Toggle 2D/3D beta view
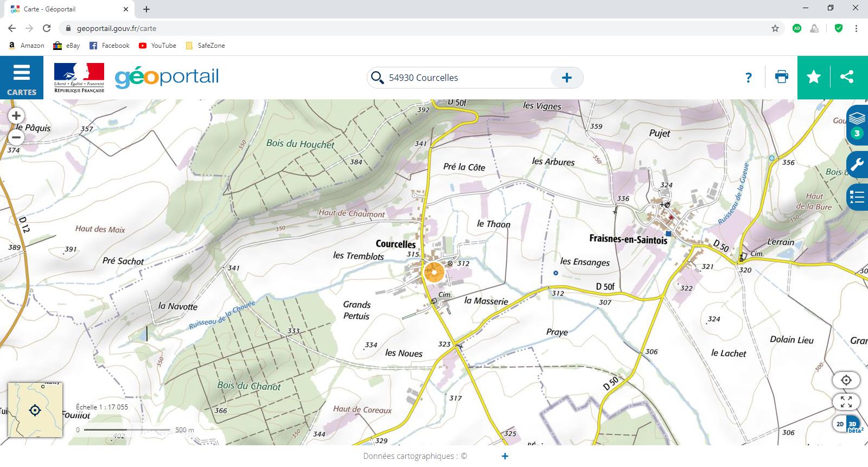 [x=847, y=424]
